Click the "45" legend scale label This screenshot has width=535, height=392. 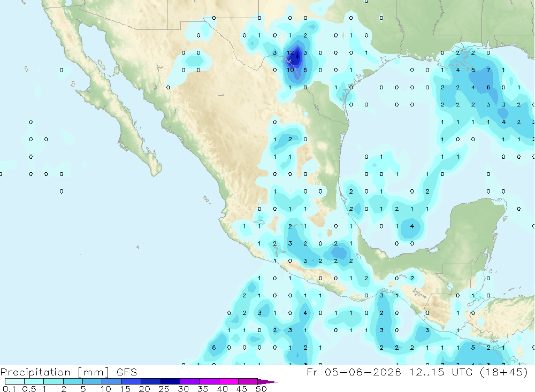(x=242, y=389)
